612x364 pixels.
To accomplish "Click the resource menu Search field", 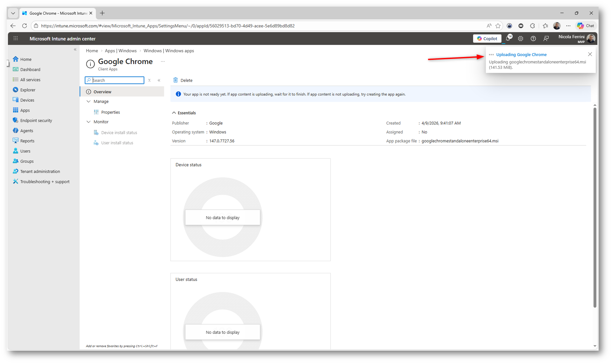I will click(117, 80).
